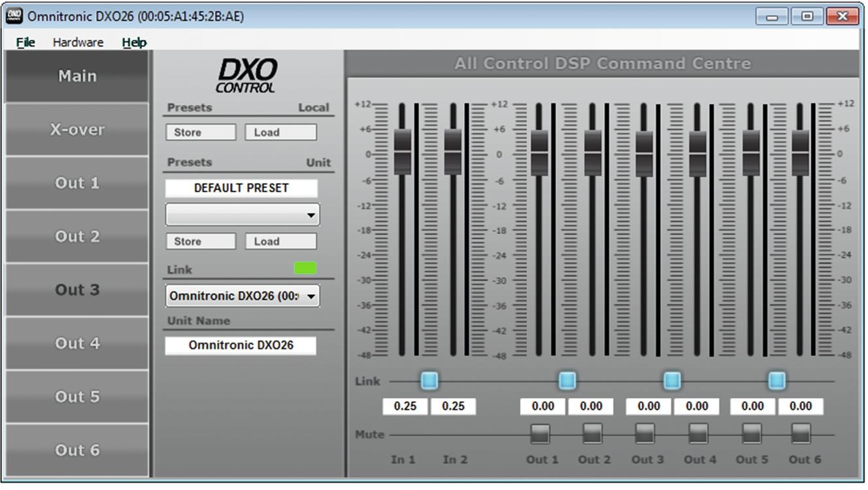The width and height of the screenshot is (868, 490).
Task: Mute the Out 6 channel
Action: [x=801, y=434]
